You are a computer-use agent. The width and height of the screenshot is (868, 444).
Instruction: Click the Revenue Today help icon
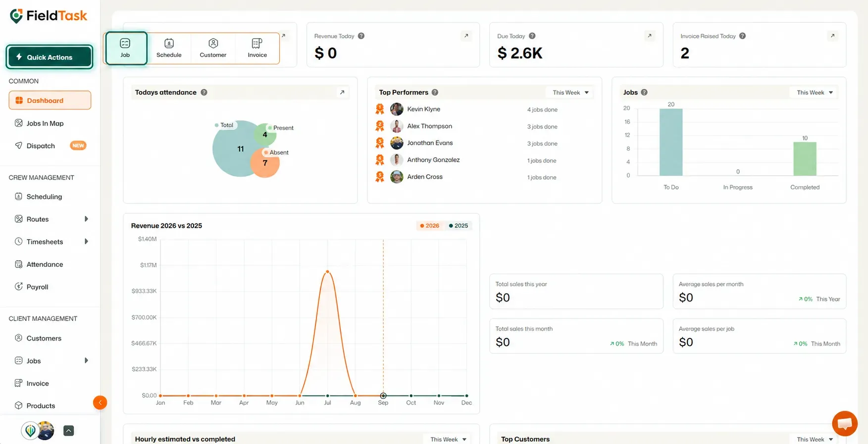pyautogui.click(x=361, y=36)
